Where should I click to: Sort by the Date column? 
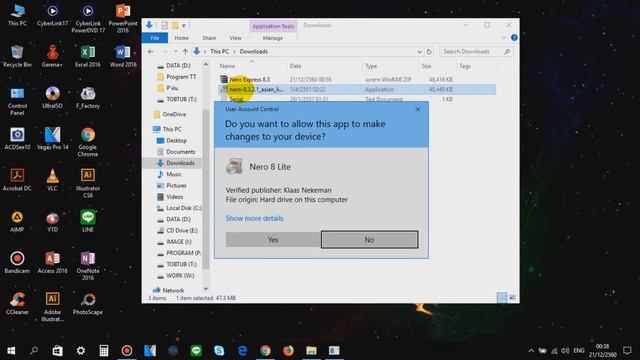[296, 66]
